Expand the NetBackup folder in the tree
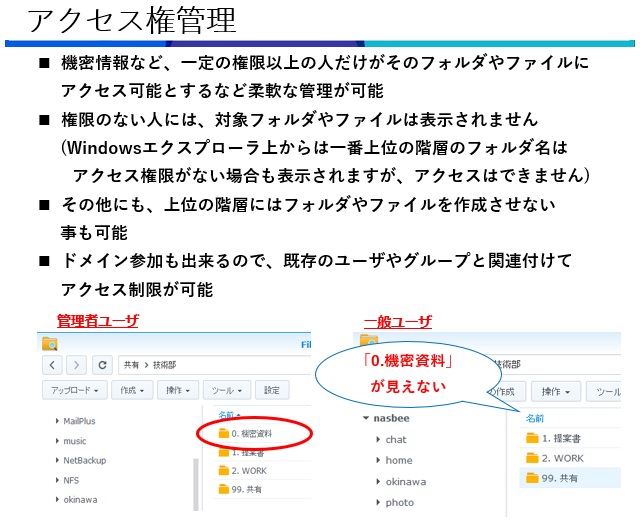Image resolution: width=640 pixels, height=525 pixels. pos(58,460)
